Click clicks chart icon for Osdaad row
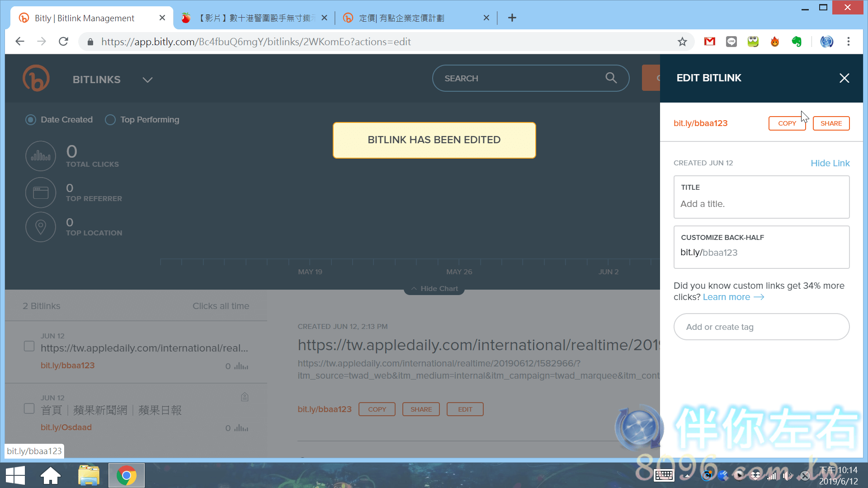The width and height of the screenshot is (868, 488). (241, 428)
